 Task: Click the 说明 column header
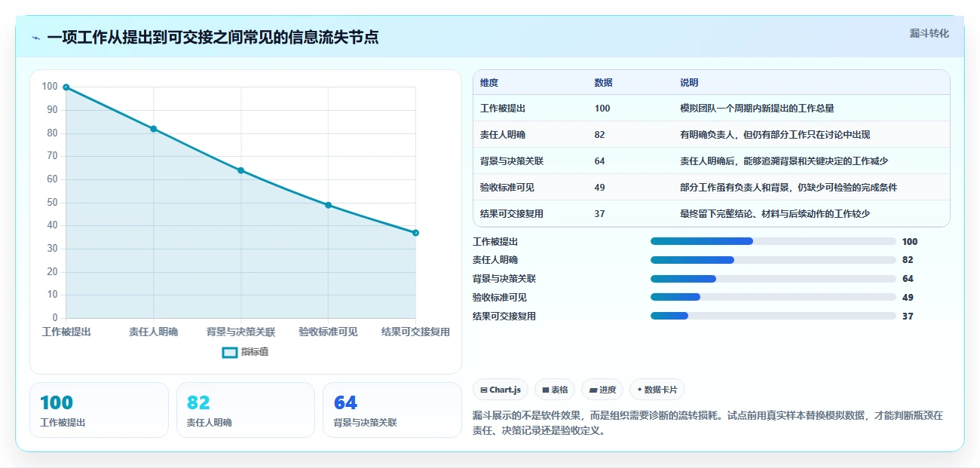[x=689, y=83]
